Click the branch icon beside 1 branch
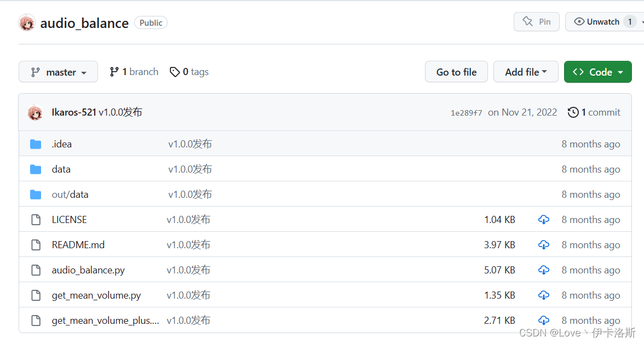The height and width of the screenshot is (343, 644). click(x=114, y=72)
